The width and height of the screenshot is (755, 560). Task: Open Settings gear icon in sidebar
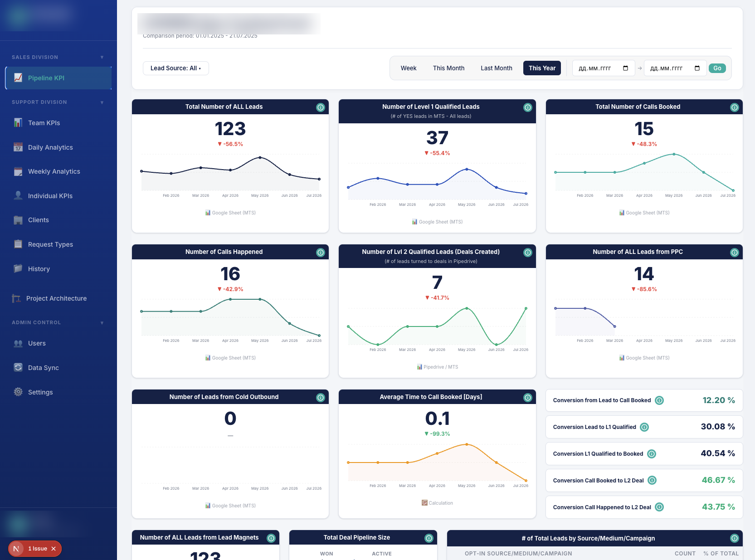point(18,392)
